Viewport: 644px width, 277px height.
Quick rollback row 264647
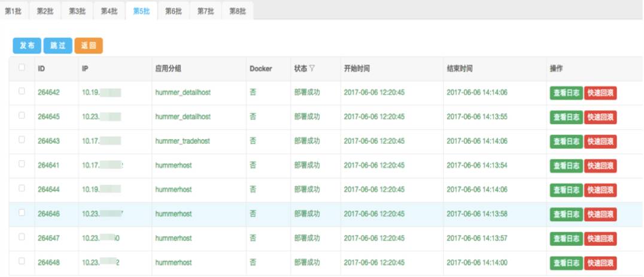tap(600, 239)
